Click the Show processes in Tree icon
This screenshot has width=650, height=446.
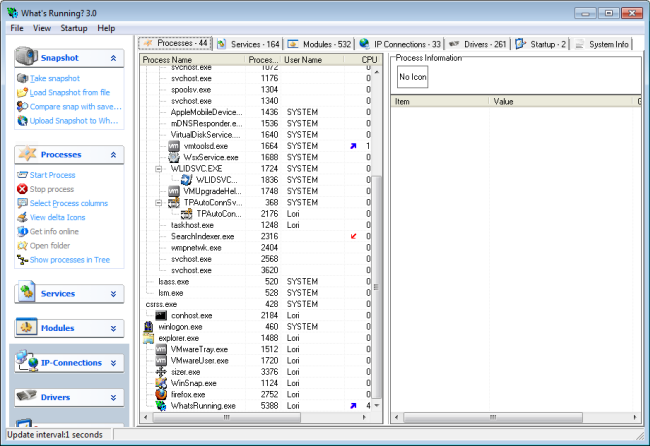(22, 260)
